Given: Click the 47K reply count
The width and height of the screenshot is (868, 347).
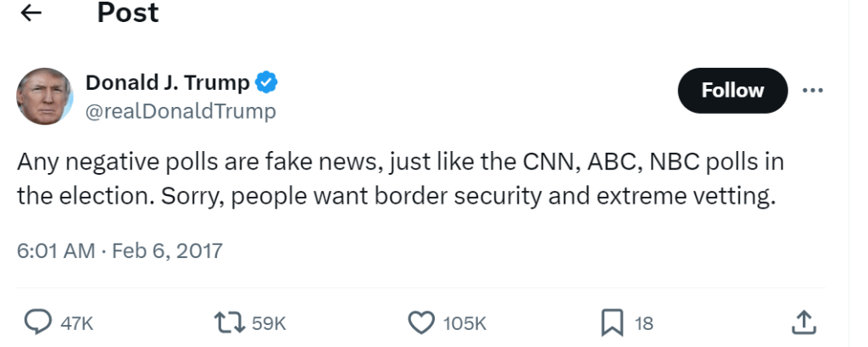Looking at the screenshot, I should click(x=76, y=322).
